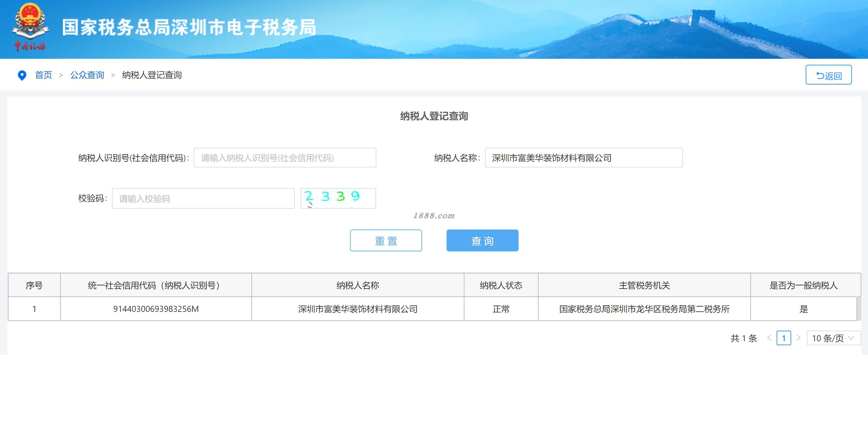Click the 主管税务机关 column header
868x430 pixels.
coord(644,285)
